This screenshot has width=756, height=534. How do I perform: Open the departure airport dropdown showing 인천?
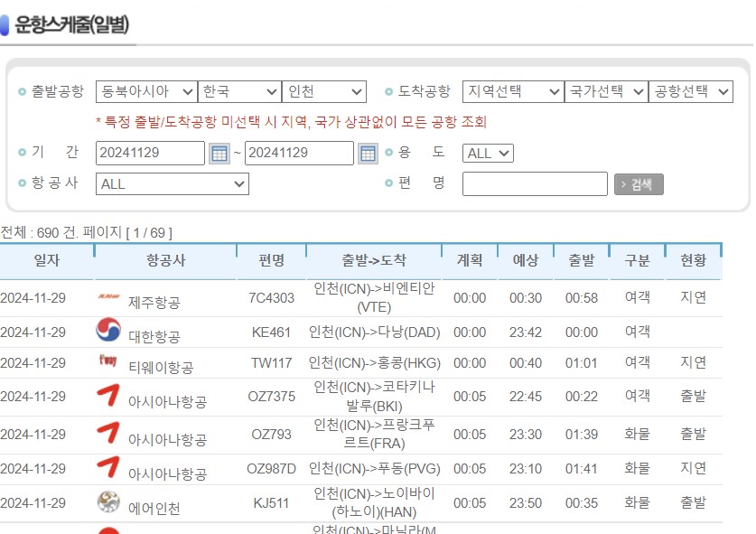pyautogui.click(x=324, y=90)
